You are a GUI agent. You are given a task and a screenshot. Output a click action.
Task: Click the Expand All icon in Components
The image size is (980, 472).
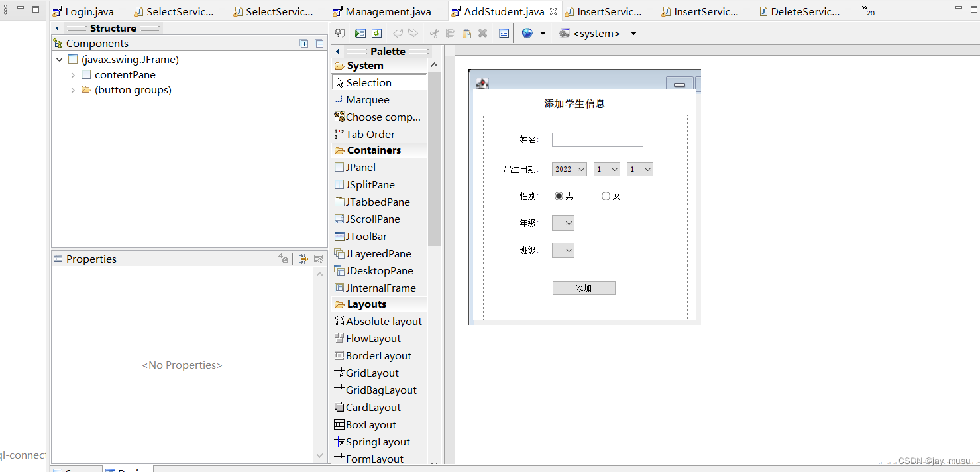[304, 44]
